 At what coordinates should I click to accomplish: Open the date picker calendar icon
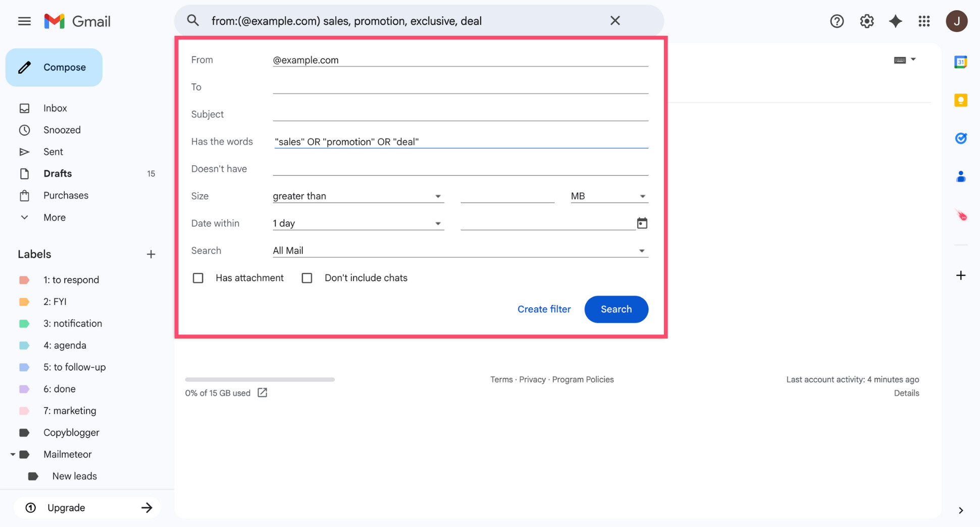coord(642,223)
